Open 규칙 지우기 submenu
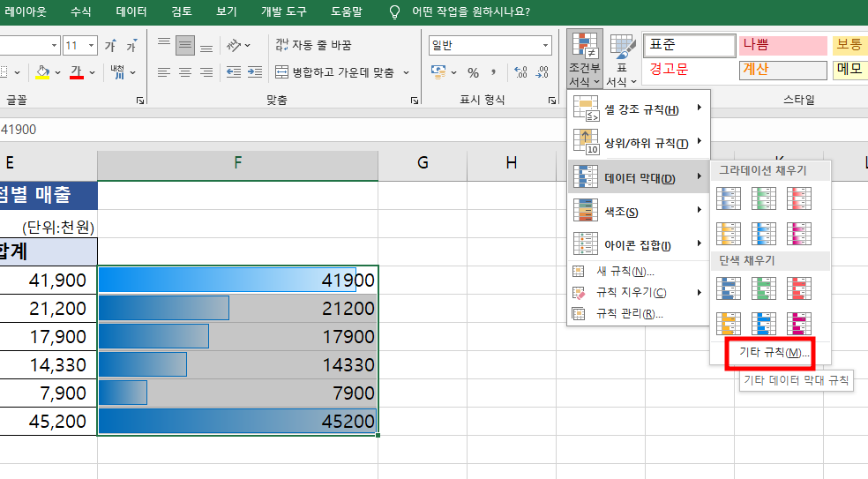This screenshot has height=479, width=868. [x=639, y=292]
